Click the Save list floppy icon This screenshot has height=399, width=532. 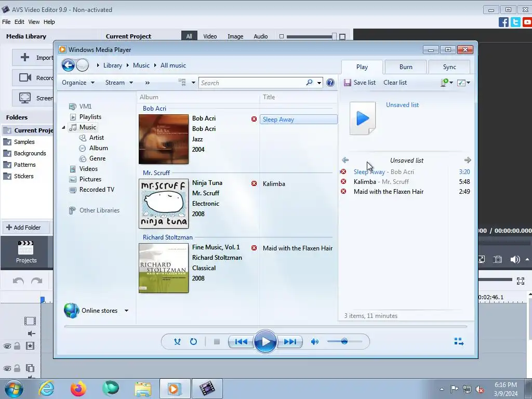(x=347, y=83)
